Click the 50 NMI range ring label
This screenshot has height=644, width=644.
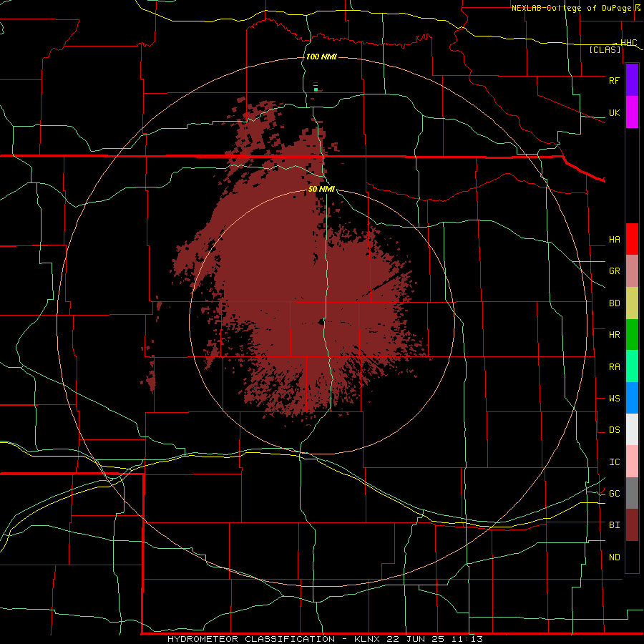(x=321, y=190)
